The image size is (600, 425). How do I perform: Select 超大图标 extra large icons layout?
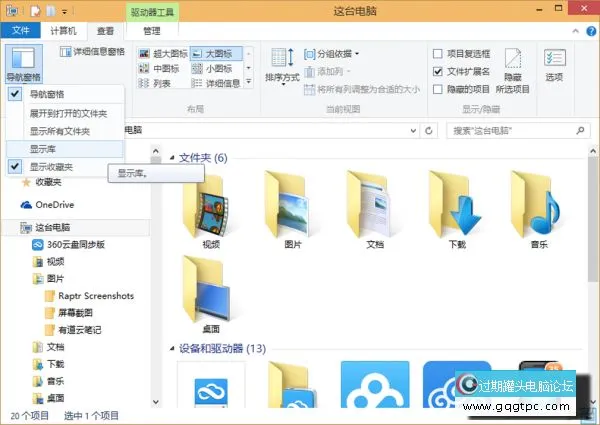pos(163,54)
